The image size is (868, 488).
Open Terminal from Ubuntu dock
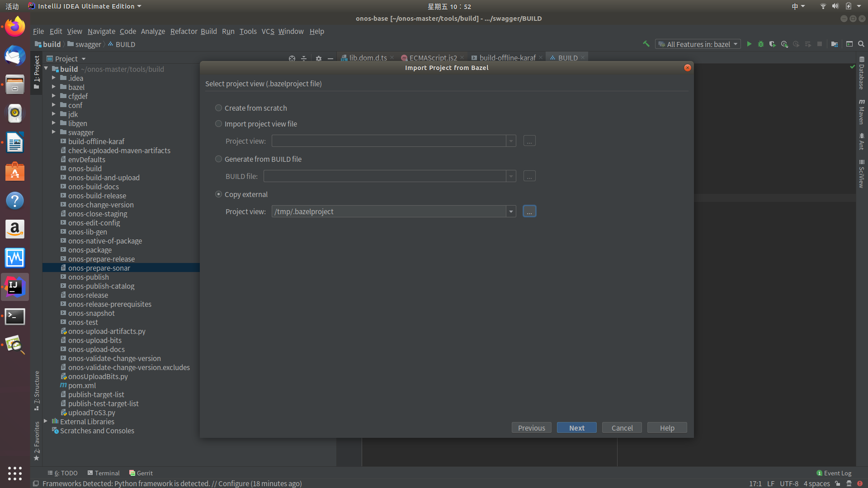point(15,316)
